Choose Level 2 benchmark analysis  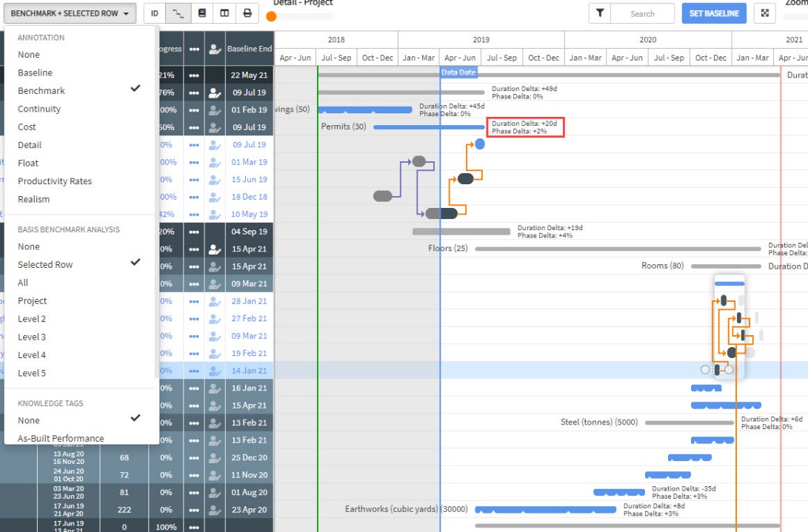click(32, 319)
